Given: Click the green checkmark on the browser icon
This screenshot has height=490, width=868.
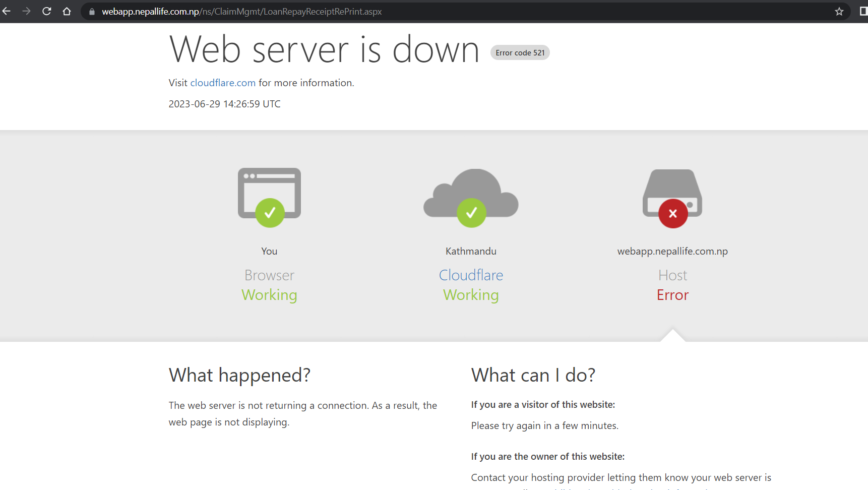Looking at the screenshot, I should pyautogui.click(x=270, y=213).
